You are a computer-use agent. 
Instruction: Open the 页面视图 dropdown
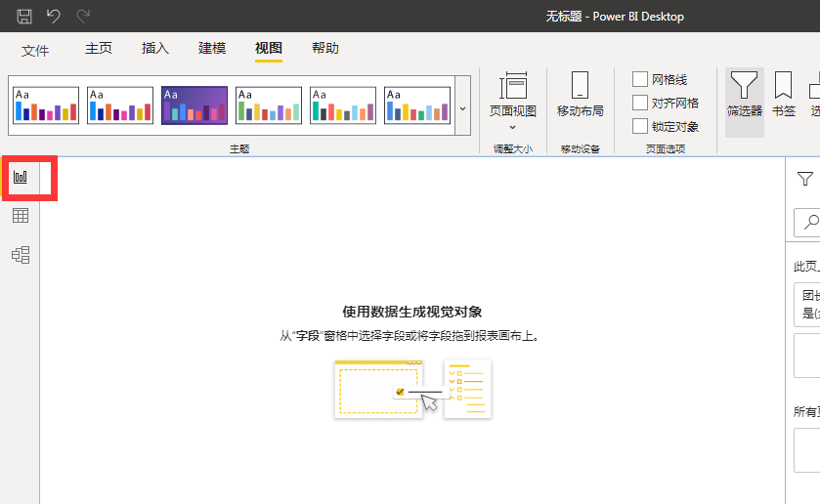coord(512,102)
